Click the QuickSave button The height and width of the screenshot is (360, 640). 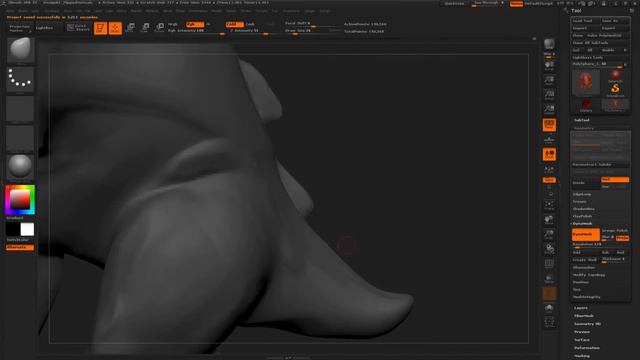point(454,4)
